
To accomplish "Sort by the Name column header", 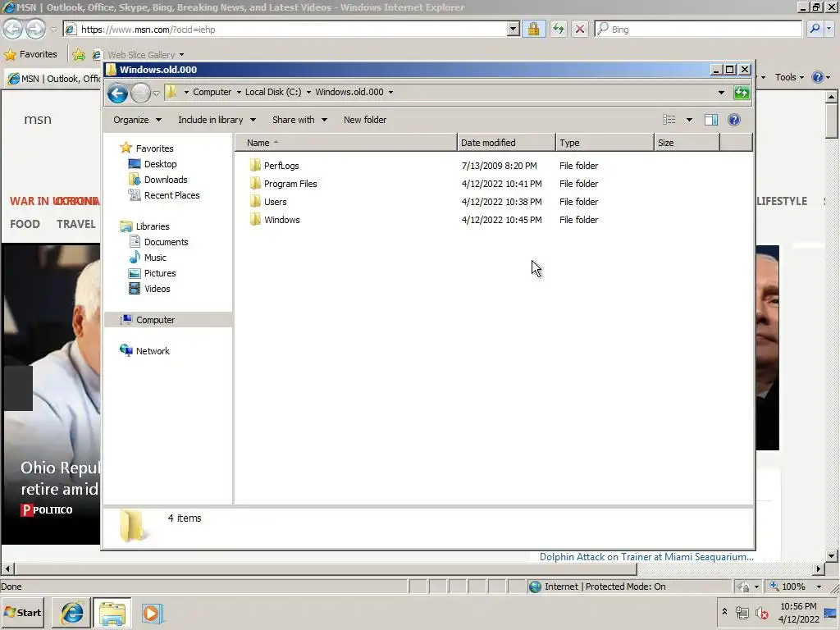I will pos(345,143).
